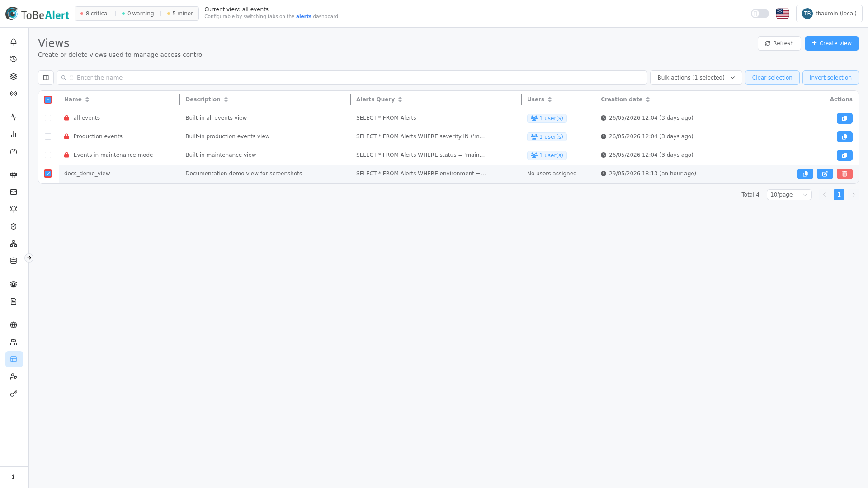The height and width of the screenshot is (488, 868).
Task: Open the construction barrier maintenance sidebar icon
Action: (x=14, y=175)
